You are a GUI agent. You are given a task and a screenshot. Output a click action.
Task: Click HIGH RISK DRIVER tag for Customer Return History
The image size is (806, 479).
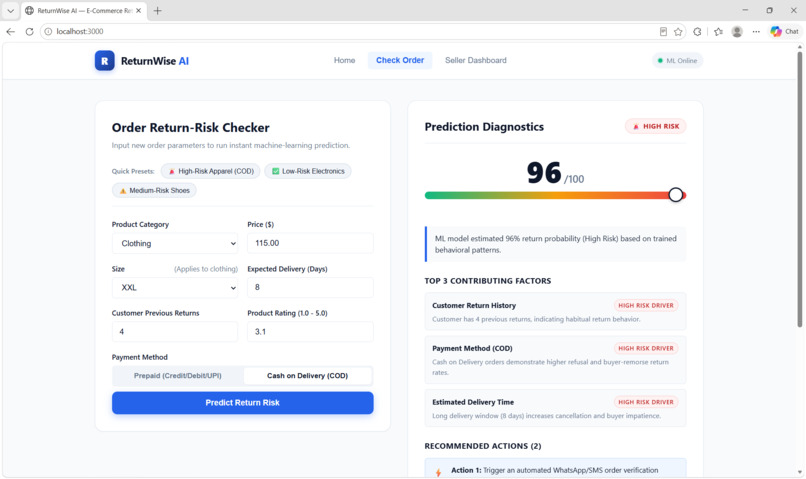tap(646, 305)
